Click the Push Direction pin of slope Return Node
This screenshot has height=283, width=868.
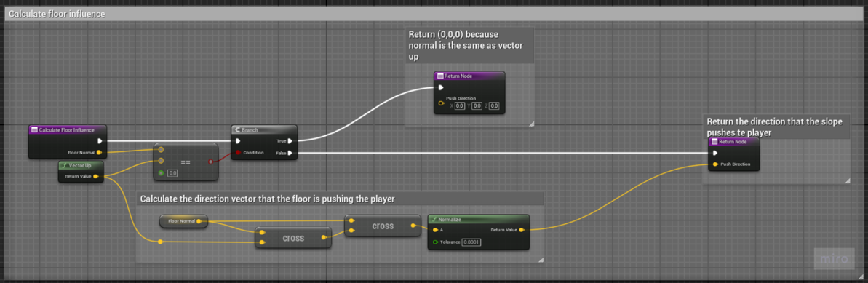[x=716, y=164]
